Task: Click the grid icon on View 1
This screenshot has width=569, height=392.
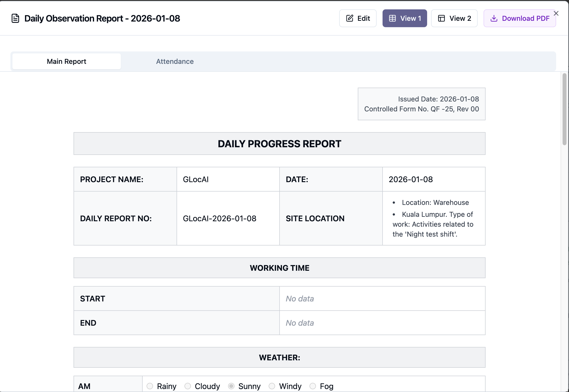Action: 392,18
